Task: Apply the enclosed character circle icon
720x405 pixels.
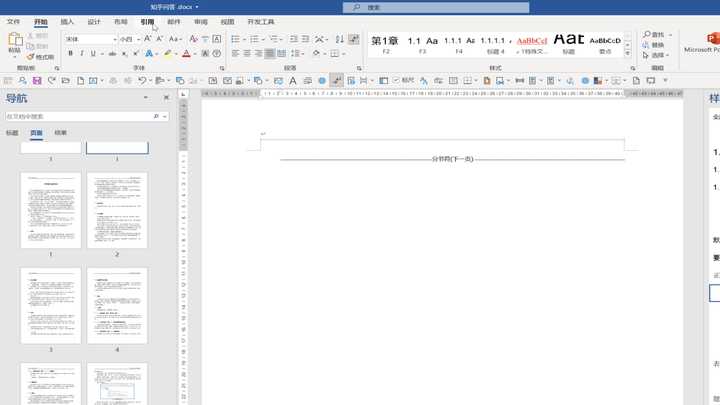Action: (217, 54)
